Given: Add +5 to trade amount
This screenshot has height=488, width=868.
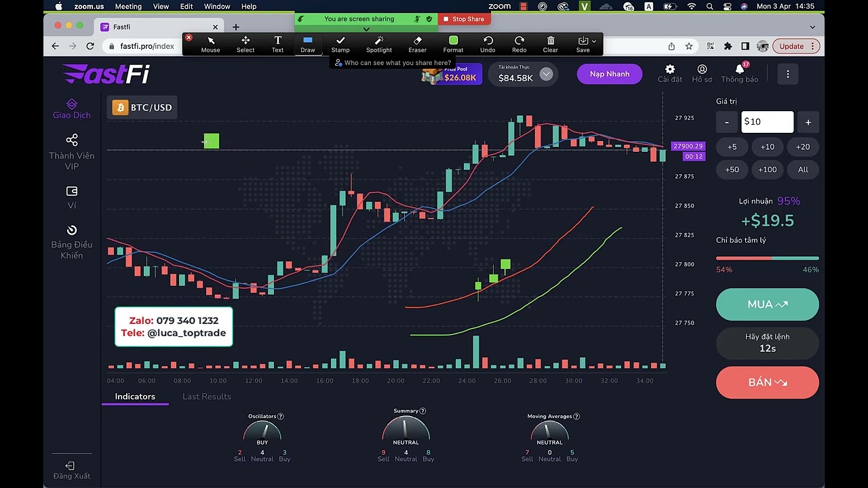Looking at the screenshot, I should tap(732, 146).
